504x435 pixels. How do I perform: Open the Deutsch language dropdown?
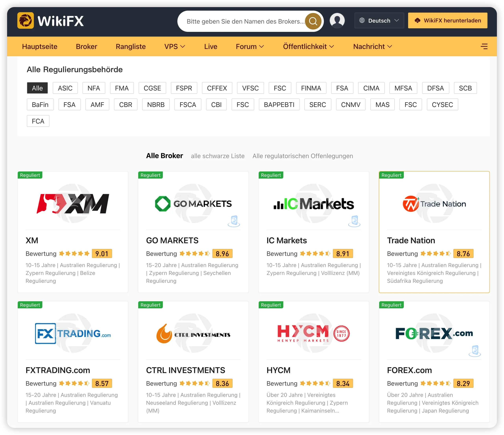(x=379, y=21)
